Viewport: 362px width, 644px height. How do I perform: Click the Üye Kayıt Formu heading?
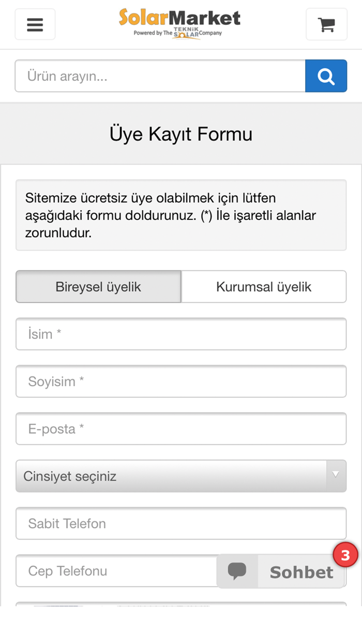(x=181, y=134)
